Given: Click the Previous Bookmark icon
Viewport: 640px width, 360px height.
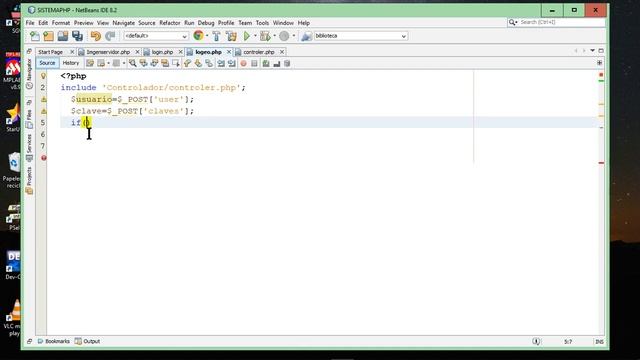Looking at the screenshot, I should (187, 63).
